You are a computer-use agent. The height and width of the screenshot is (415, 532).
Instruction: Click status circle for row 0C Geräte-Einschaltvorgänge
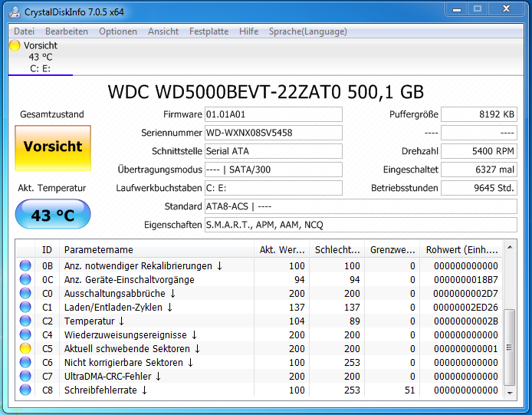point(25,279)
